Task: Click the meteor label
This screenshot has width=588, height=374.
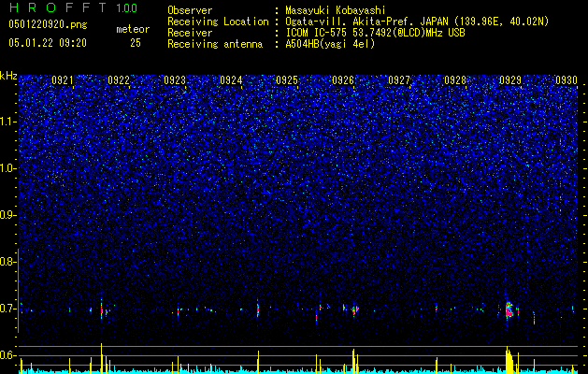Action: coord(133,29)
